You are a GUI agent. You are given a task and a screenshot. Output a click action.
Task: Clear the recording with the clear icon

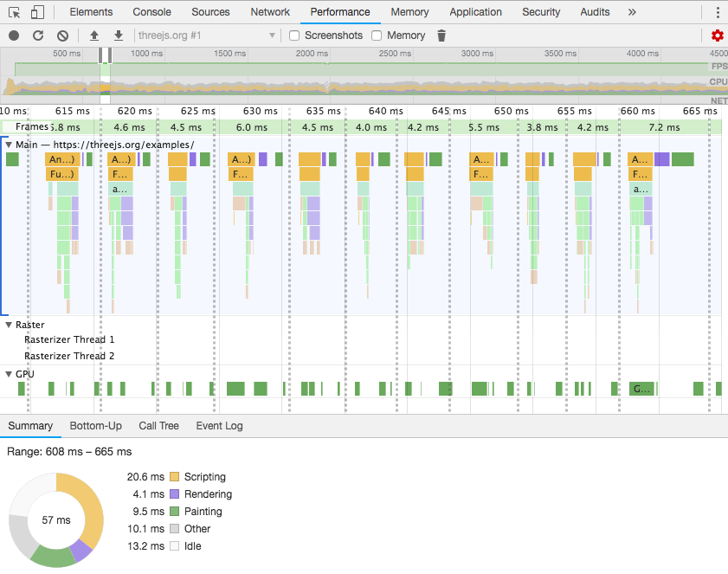62,35
